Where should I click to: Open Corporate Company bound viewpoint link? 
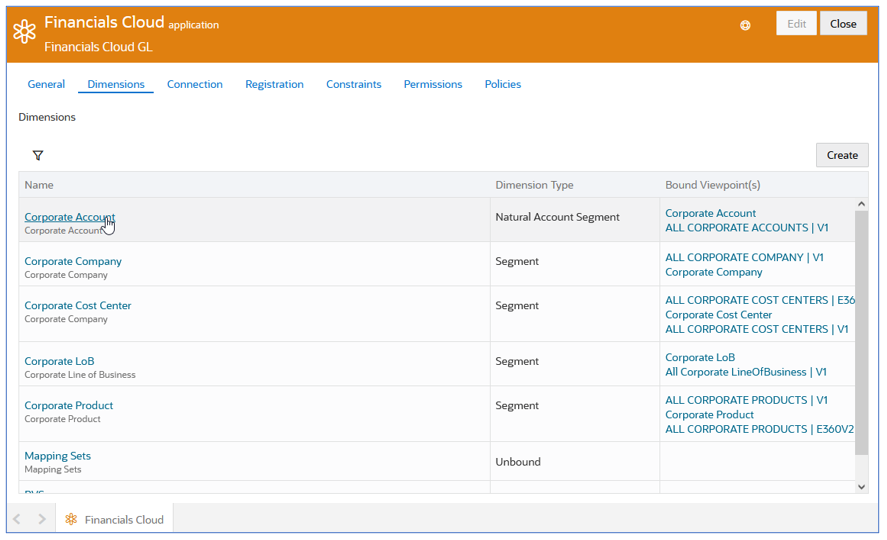pos(714,272)
